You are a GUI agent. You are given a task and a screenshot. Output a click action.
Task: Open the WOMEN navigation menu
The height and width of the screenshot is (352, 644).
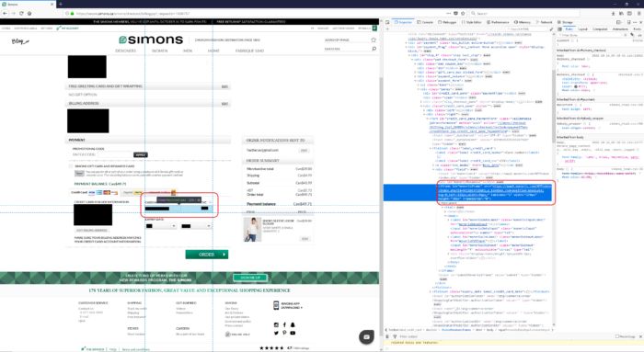point(159,51)
